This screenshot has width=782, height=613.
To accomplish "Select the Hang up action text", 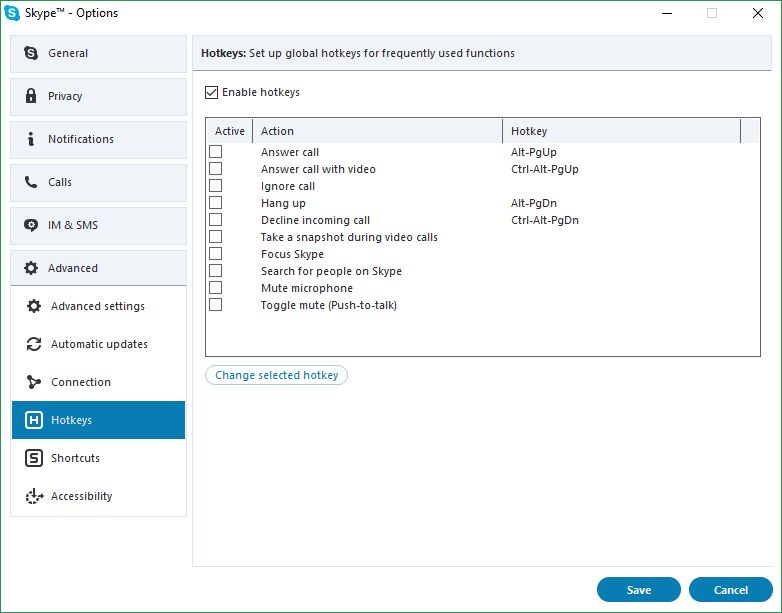I will pyautogui.click(x=283, y=203).
